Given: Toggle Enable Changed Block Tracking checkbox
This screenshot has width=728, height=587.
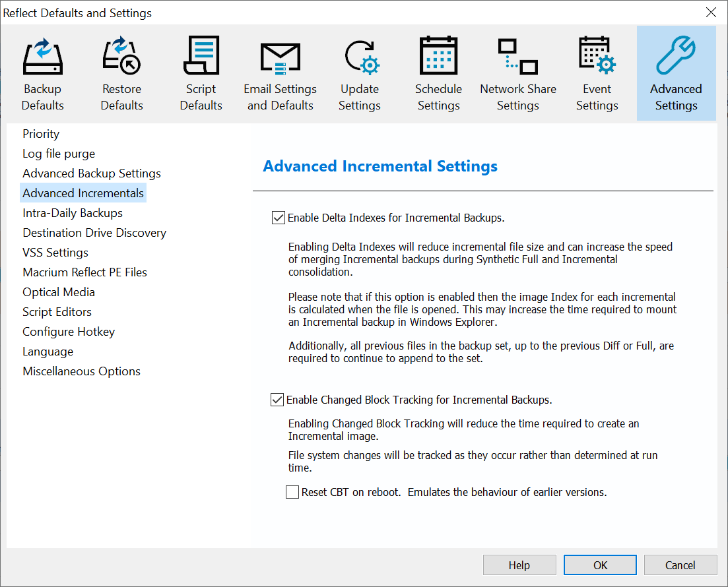Looking at the screenshot, I should 277,400.
